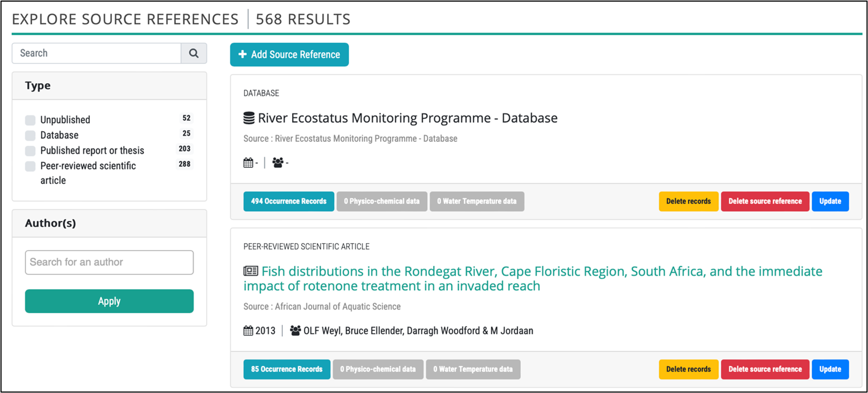Click the authors icon before OLF Weyl
This screenshot has height=393, width=868.
tap(295, 330)
